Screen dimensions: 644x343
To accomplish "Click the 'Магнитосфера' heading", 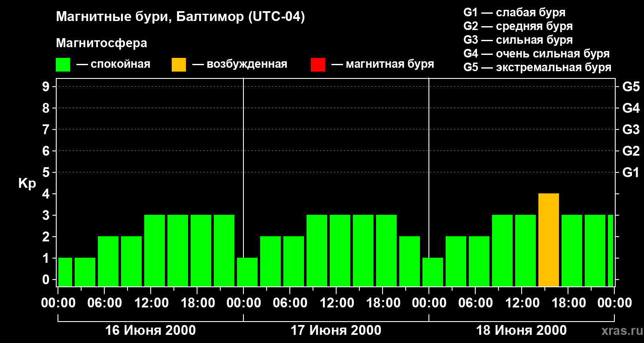I will pyautogui.click(x=101, y=43).
